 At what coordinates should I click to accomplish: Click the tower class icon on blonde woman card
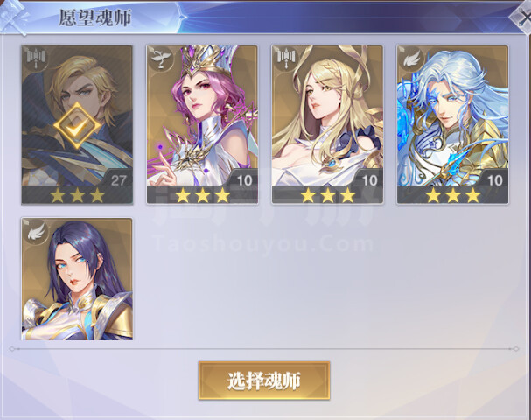(286, 58)
